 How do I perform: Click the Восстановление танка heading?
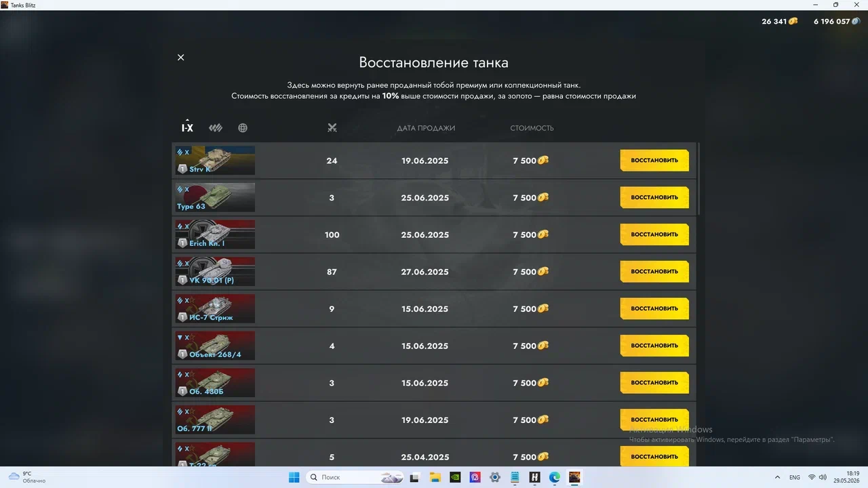434,63
